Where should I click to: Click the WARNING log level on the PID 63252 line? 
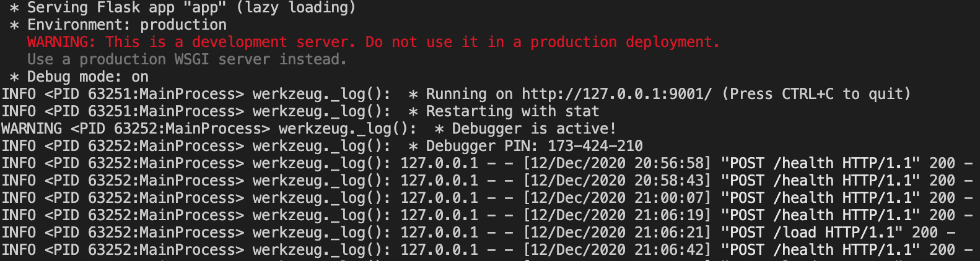point(32,129)
